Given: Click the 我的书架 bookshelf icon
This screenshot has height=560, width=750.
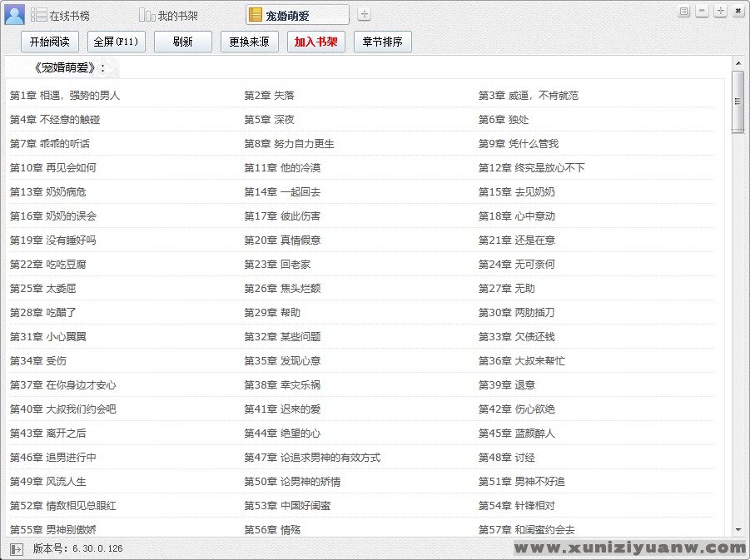Looking at the screenshot, I should tap(147, 15).
